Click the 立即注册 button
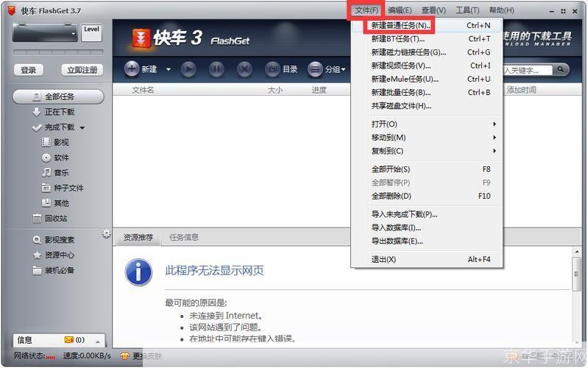 coord(82,70)
